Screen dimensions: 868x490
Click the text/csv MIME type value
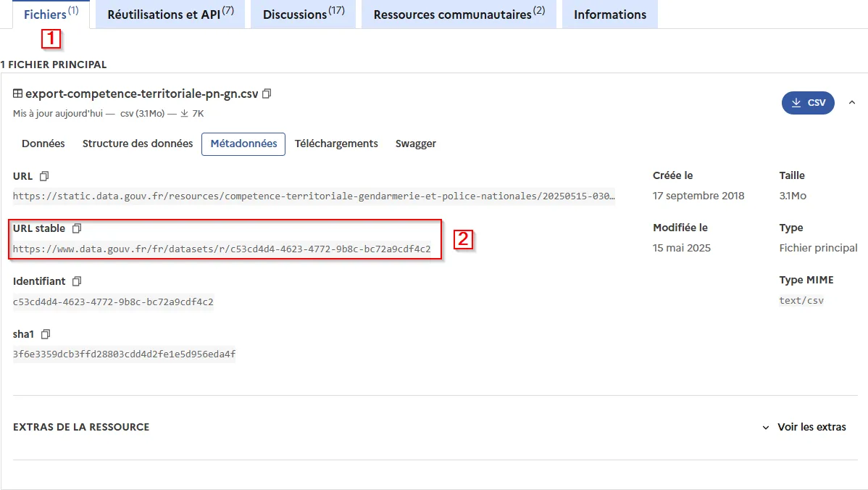click(801, 300)
